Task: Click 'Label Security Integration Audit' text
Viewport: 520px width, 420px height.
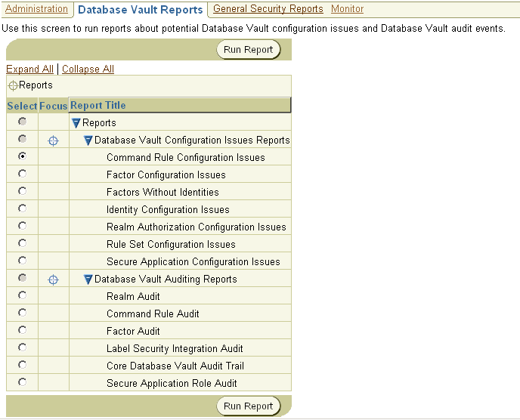Action: [x=175, y=349]
